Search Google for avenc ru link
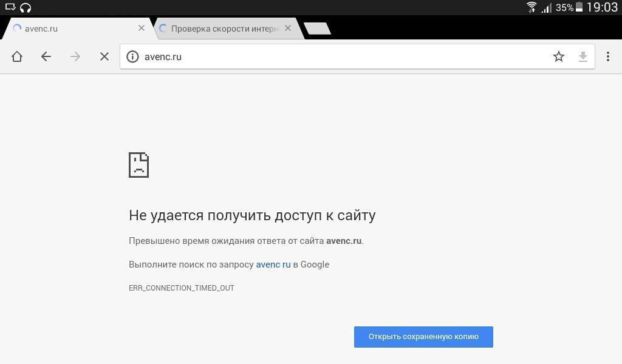622x364 pixels. click(273, 265)
